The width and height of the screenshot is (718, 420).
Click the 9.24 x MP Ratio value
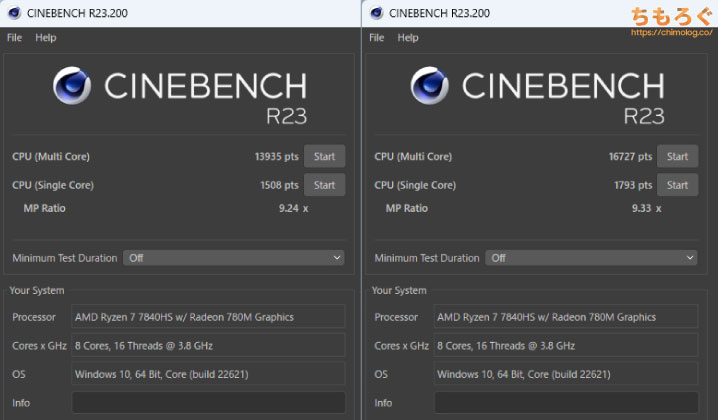pos(294,208)
